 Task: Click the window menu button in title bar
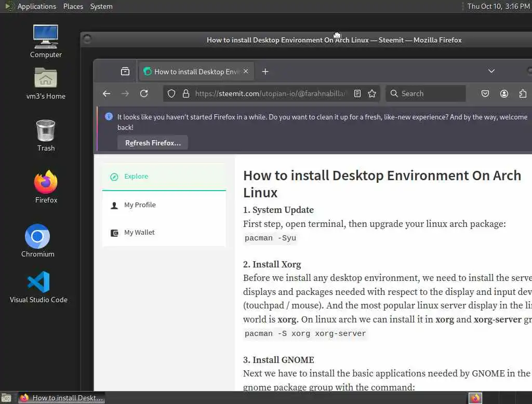87,39
